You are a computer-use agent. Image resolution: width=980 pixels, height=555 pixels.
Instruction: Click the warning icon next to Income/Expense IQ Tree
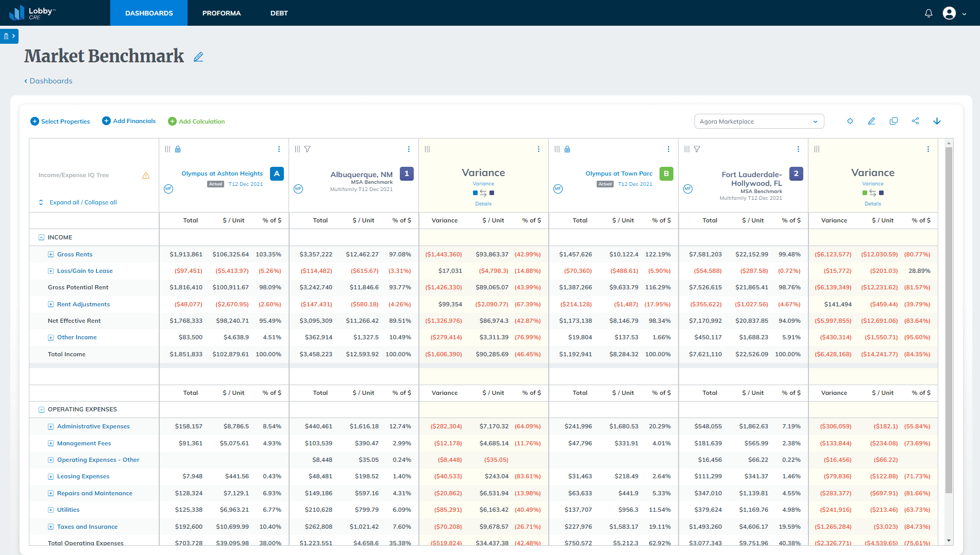(146, 175)
